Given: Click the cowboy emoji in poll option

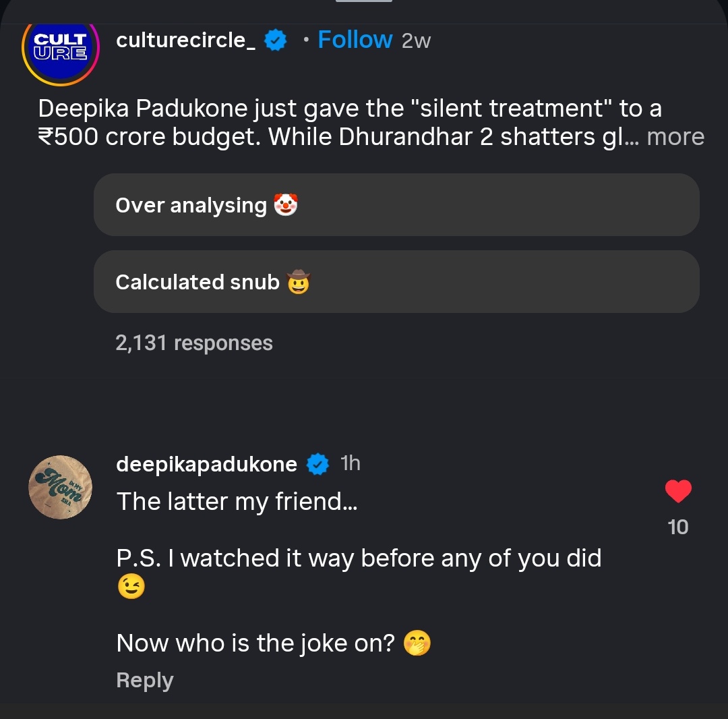Looking at the screenshot, I should point(299,282).
